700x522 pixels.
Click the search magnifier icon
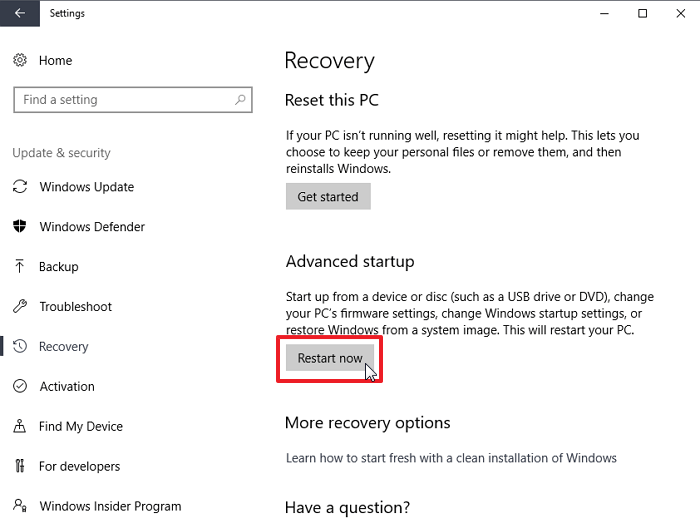240,100
